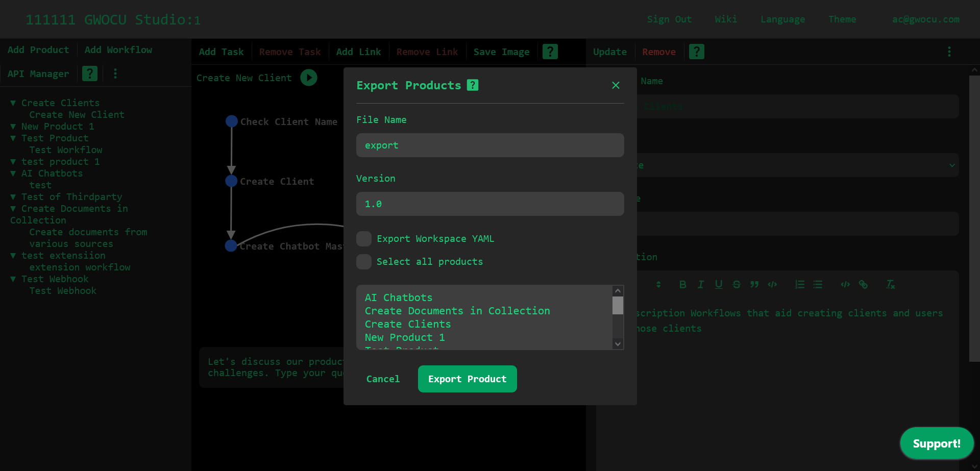Open the Support! chat button
This screenshot has width=980, height=471.
pyautogui.click(x=937, y=443)
